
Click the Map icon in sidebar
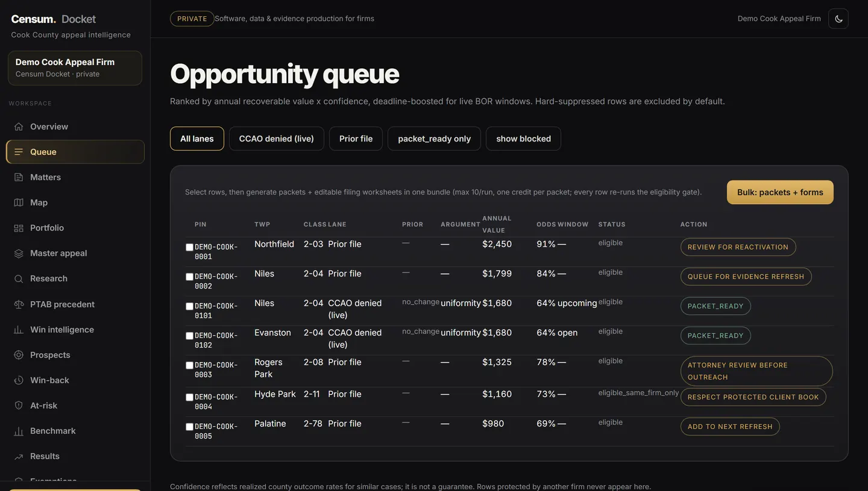point(19,202)
